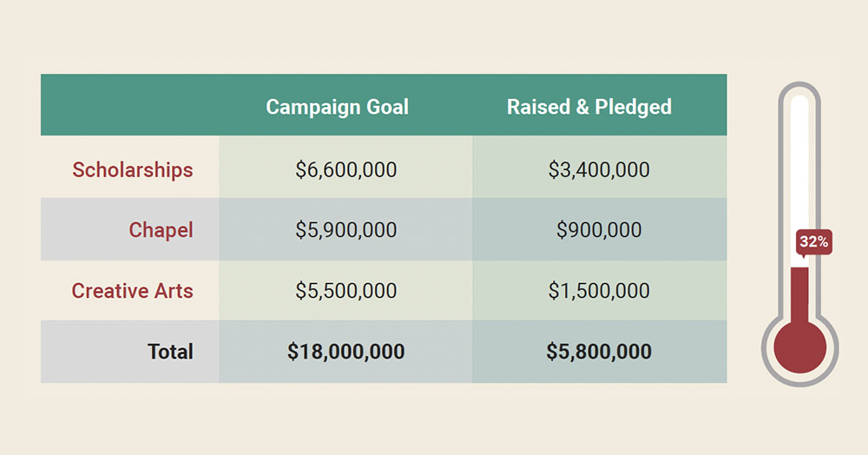Click the Total row label
The image size is (868, 455).
[170, 352]
